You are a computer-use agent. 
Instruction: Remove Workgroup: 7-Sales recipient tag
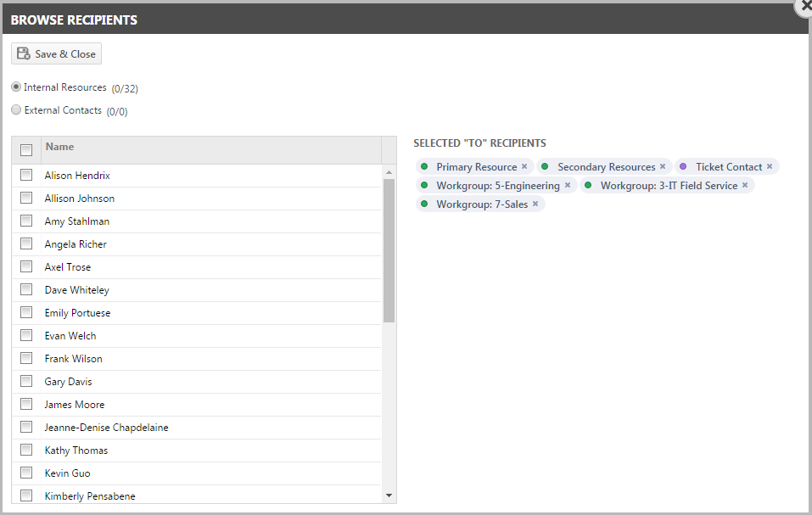click(535, 204)
